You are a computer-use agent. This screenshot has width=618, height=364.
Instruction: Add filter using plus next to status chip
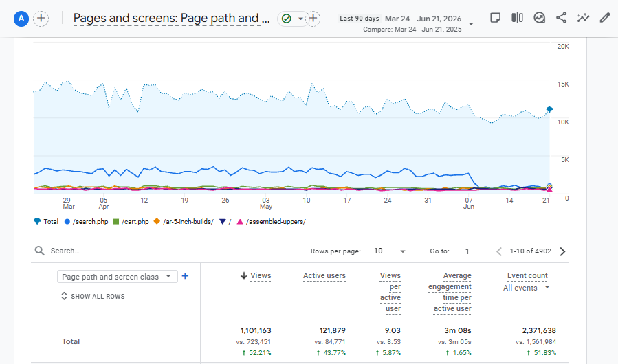click(313, 19)
